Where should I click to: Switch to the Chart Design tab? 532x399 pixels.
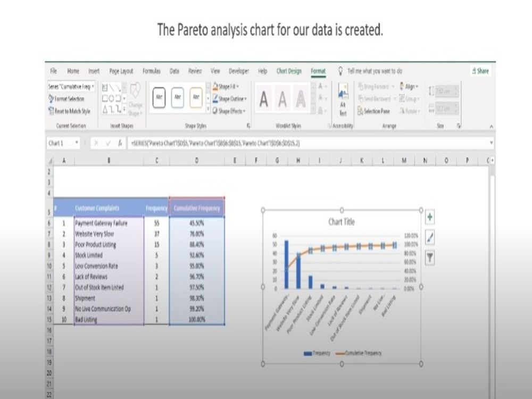pos(289,70)
